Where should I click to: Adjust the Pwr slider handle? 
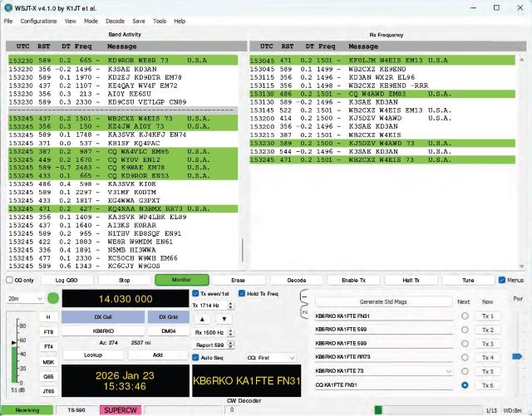click(x=515, y=357)
